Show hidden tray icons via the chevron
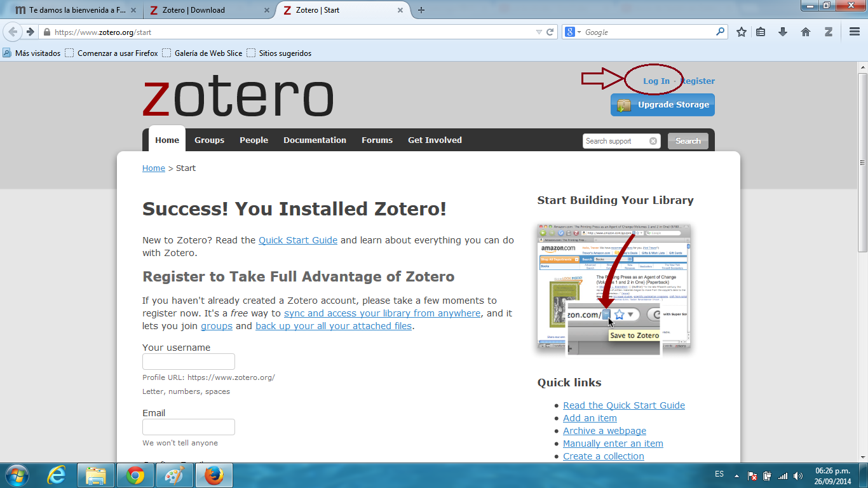 pyautogui.click(x=736, y=475)
